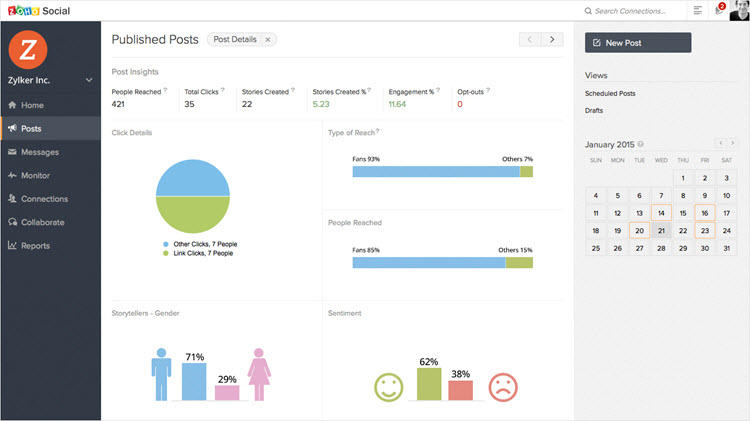This screenshot has width=750, height=421.
Task: Close the Post Details tag
Action: 268,40
